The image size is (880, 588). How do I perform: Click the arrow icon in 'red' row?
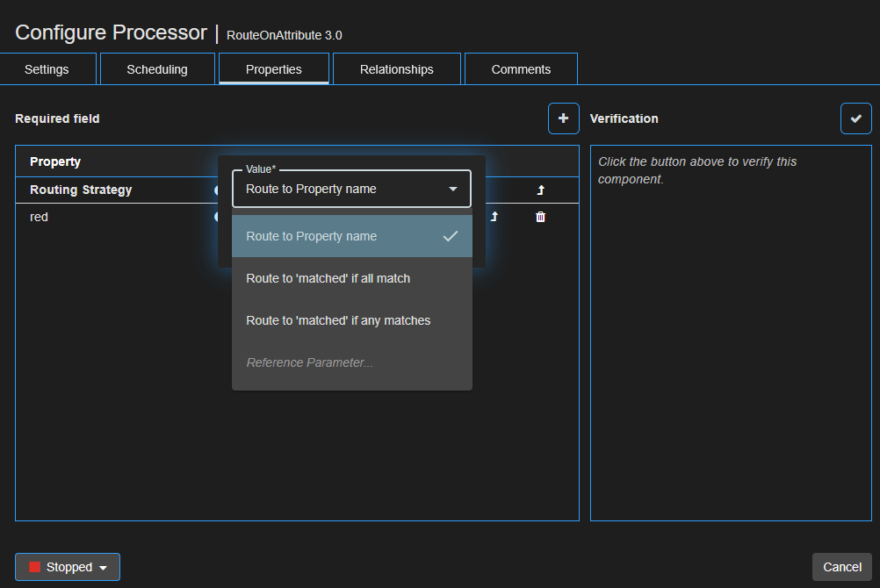tap(494, 217)
